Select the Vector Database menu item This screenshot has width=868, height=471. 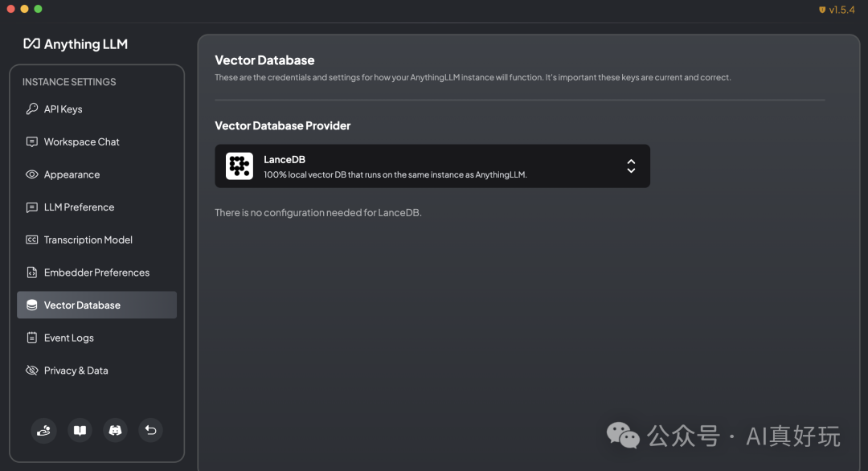tap(82, 305)
